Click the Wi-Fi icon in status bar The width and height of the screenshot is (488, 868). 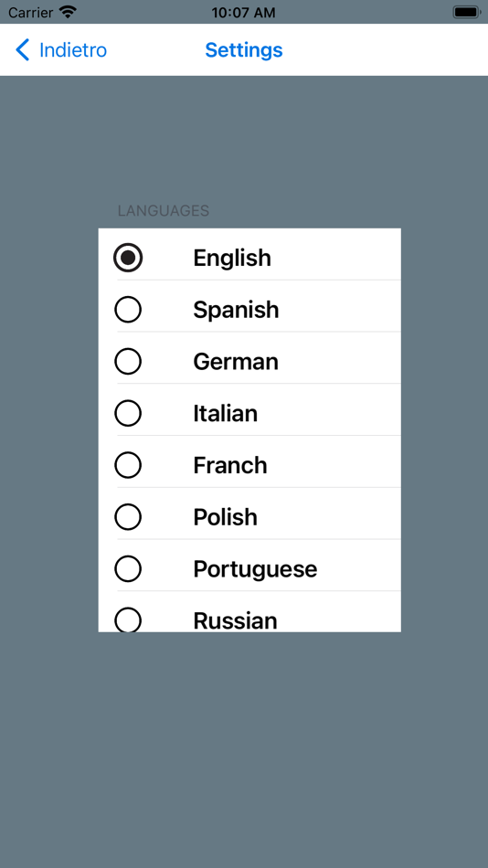[69, 12]
